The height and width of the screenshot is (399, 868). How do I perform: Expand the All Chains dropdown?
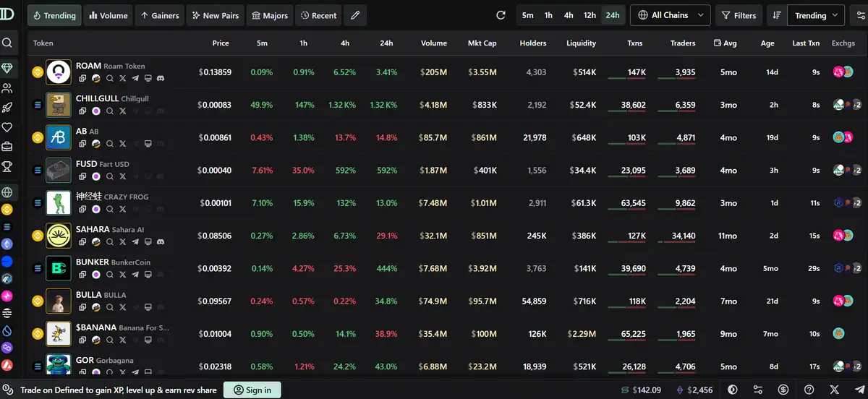[x=670, y=15]
